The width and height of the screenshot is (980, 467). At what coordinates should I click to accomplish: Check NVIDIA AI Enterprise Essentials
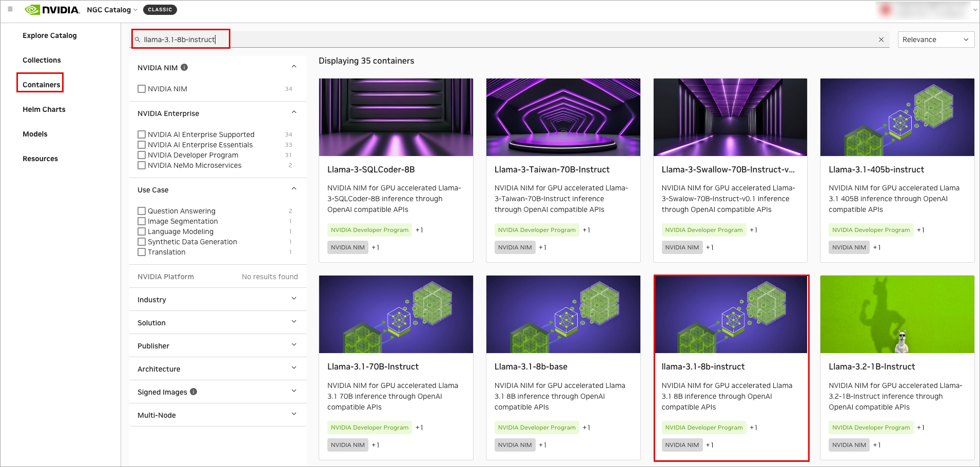tap(142, 145)
